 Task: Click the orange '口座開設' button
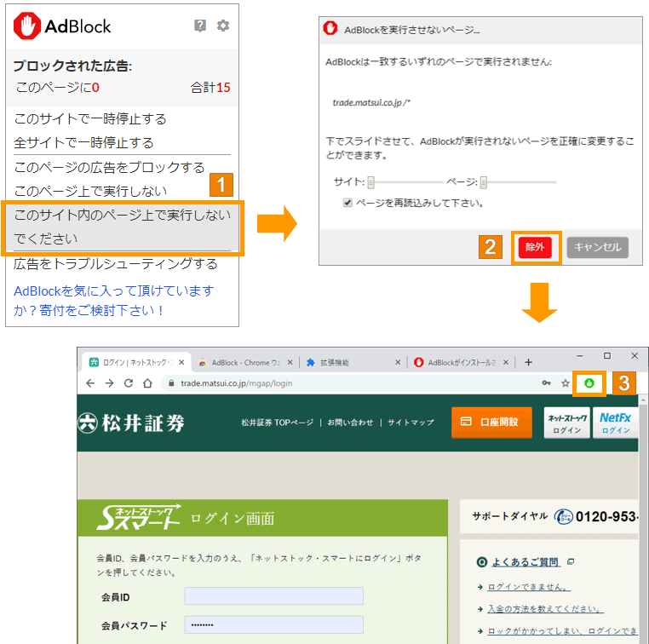point(491,423)
